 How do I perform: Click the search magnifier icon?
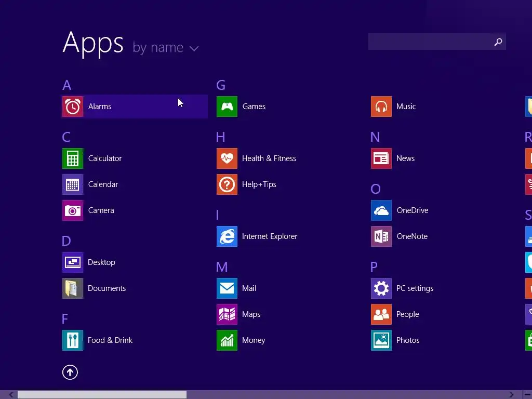pyautogui.click(x=498, y=42)
